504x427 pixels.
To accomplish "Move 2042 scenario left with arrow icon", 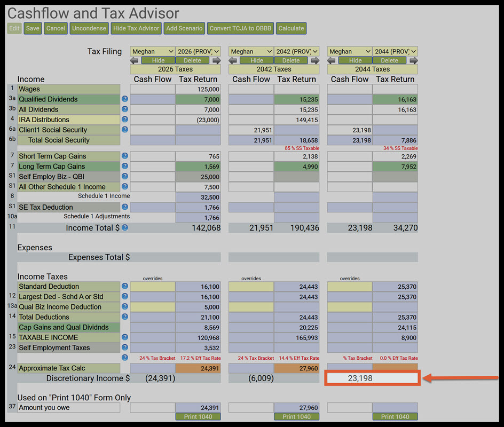I will pos(233,60).
